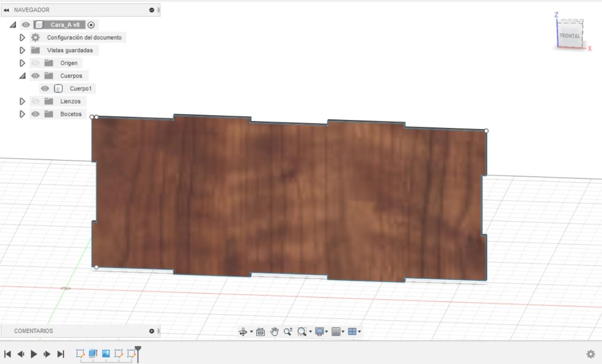Image resolution: width=602 pixels, height=364 pixels.
Task: Open the Viewports layout icon
Action: pyautogui.click(x=352, y=332)
